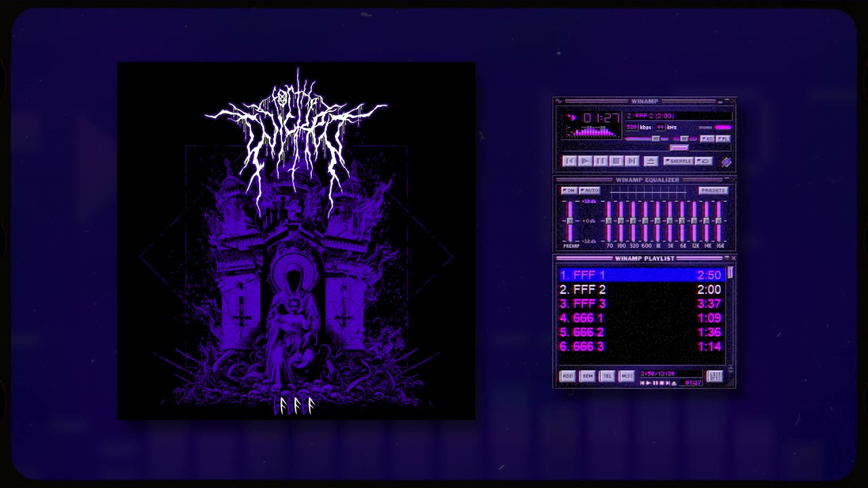Toggle the PL playlist window button

[723, 139]
